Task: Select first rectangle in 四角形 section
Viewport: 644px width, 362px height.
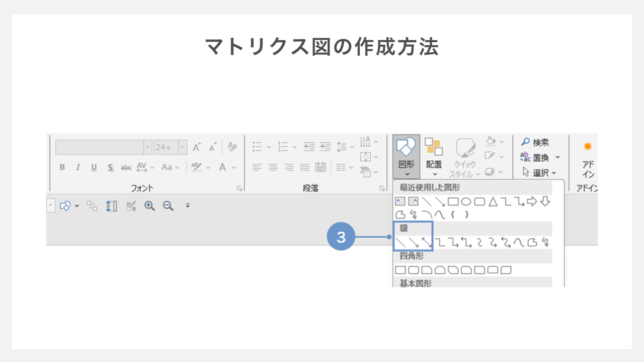Action: (400, 270)
